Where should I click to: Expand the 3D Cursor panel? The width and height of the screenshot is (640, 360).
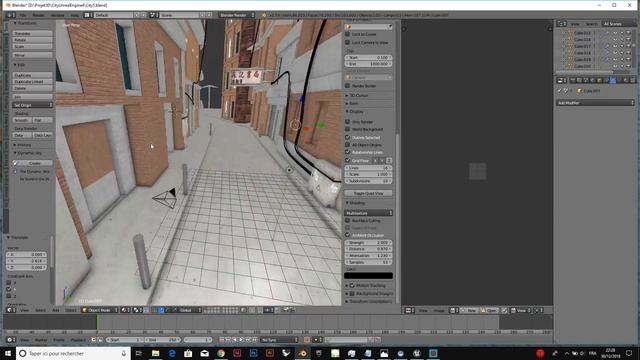[x=357, y=96]
